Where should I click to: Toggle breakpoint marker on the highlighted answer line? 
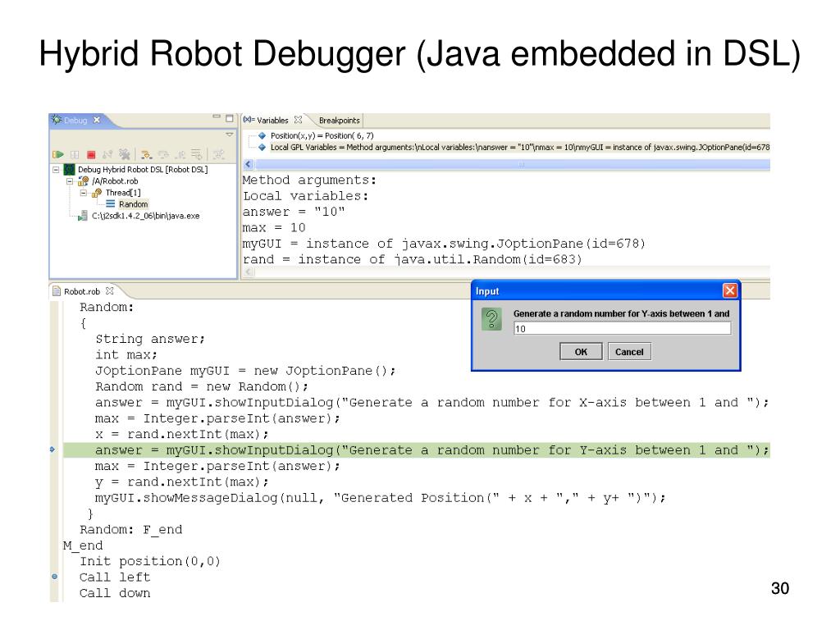tap(52, 450)
